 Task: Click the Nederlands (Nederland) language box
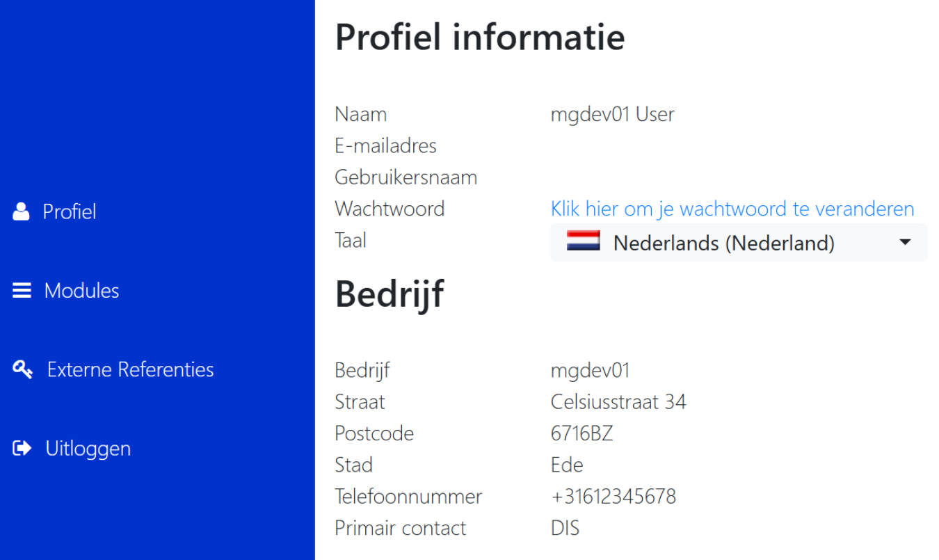739,242
